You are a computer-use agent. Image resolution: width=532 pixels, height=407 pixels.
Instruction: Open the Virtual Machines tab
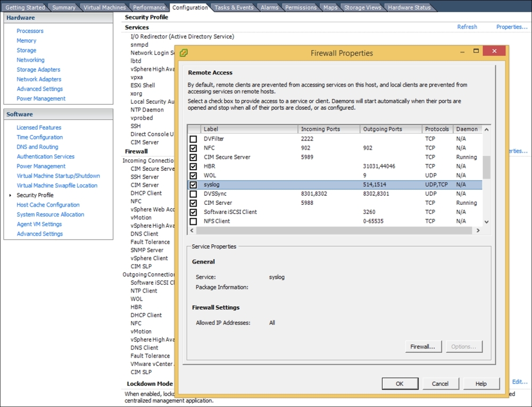click(x=104, y=7)
